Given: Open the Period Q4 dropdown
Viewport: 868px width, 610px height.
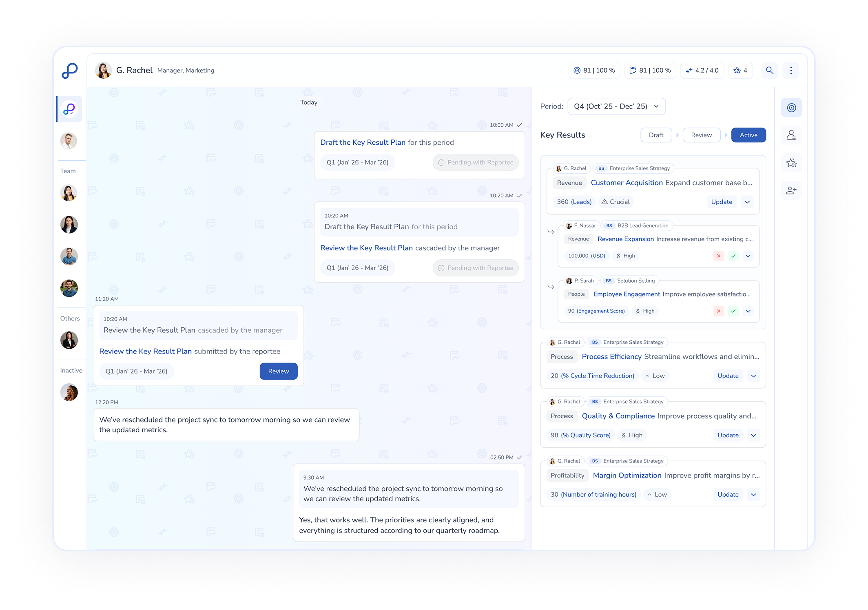Looking at the screenshot, I should tap(616, 106).
